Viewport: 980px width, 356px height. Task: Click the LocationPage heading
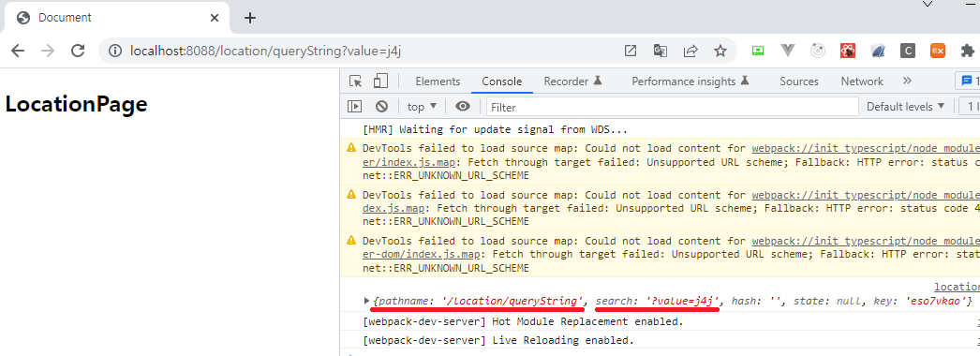(76, 104)
